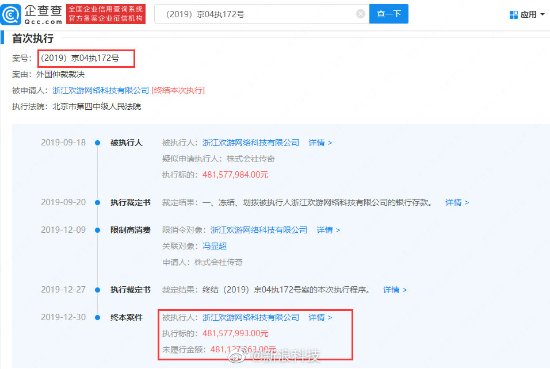Viewport: 550px width, 369px height.
Task: Select the 2019-12-30 timeline dot
Action: [x=98, y=317]
